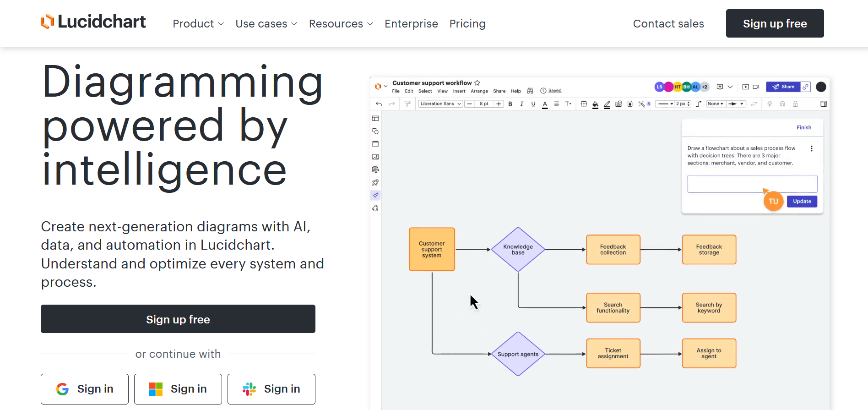868x410 pixels.
Task: Toggle the lock shape icon
Action: coord(795,104)
